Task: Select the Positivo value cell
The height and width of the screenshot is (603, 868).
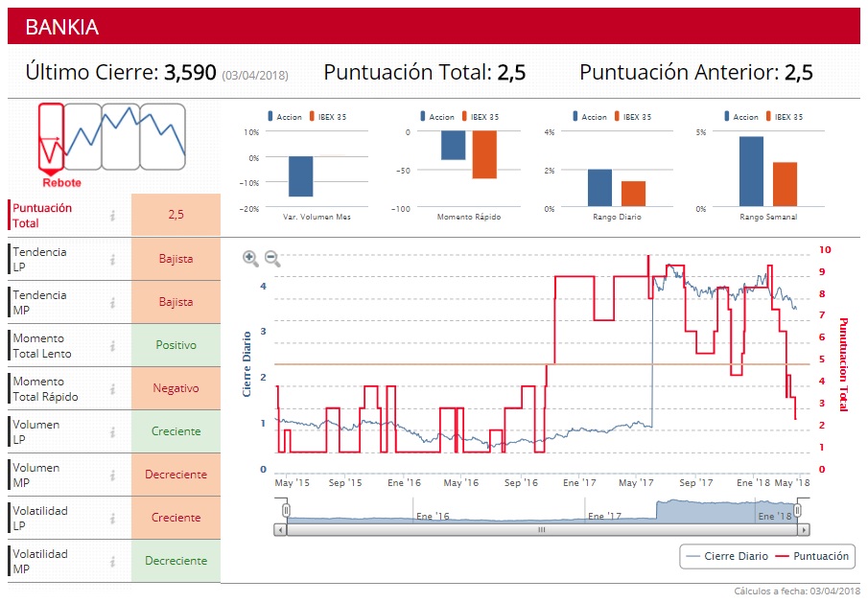Action: (176, 345)
